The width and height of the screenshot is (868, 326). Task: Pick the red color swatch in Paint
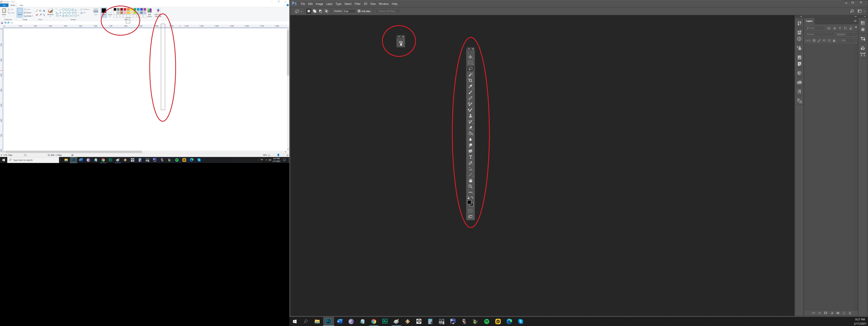coord(125,10)
